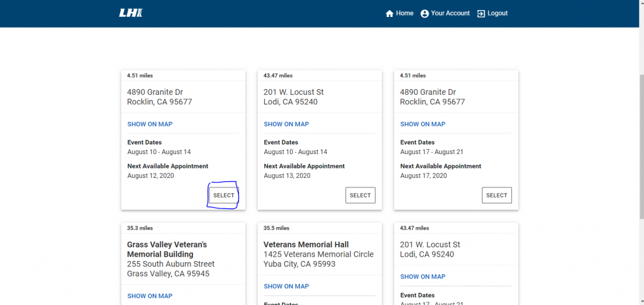
Task: Show Grass Valley Veteran's Memorial Building on map
Action: click(x=150, y=296)
